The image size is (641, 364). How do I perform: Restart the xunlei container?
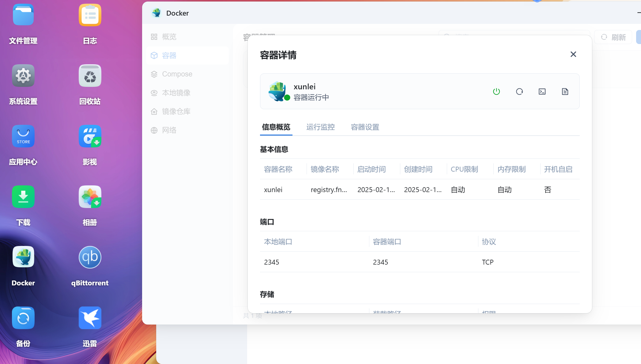pyautogui.click(x=519, y=91)
